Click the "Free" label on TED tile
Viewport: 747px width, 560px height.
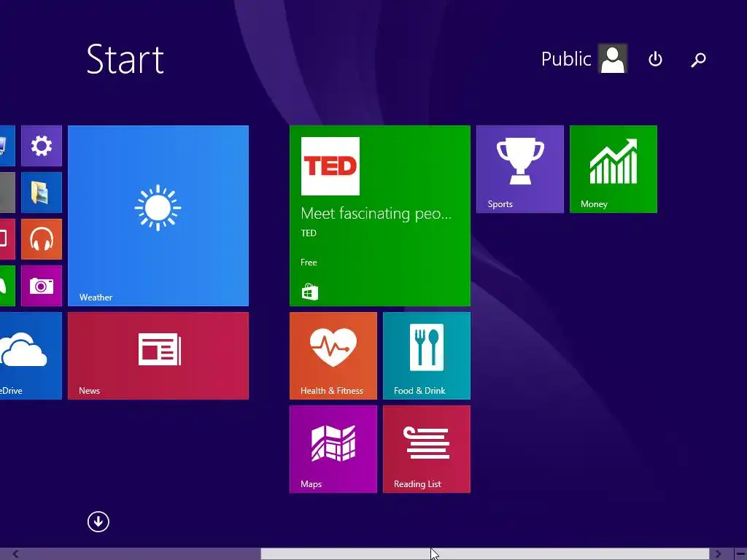tap(309, 262)
